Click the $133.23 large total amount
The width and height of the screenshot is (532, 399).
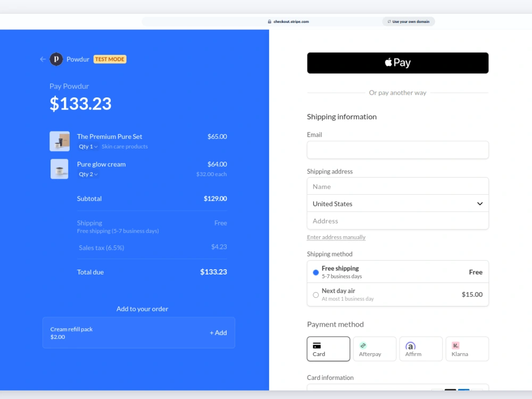[x=80, y=104]
